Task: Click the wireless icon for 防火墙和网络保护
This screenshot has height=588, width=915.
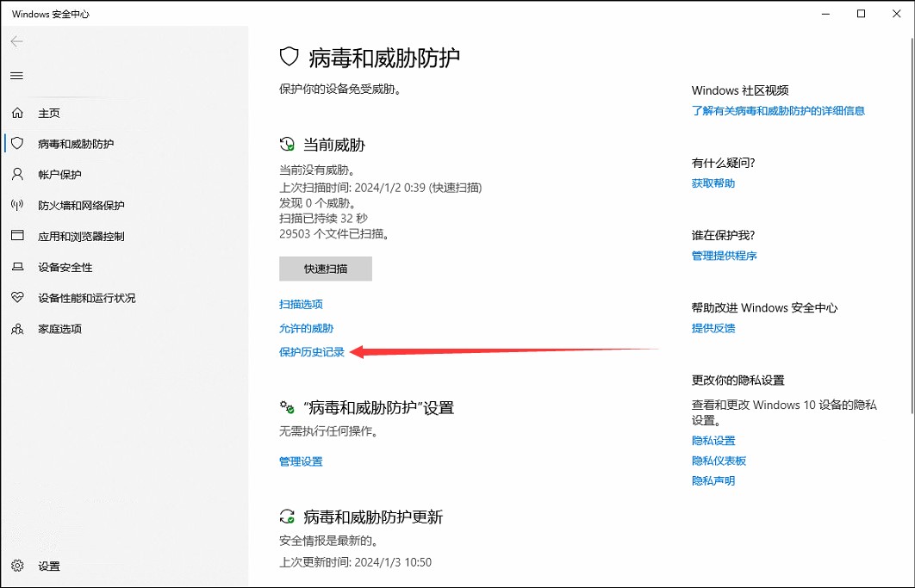Action: [17, 205]
